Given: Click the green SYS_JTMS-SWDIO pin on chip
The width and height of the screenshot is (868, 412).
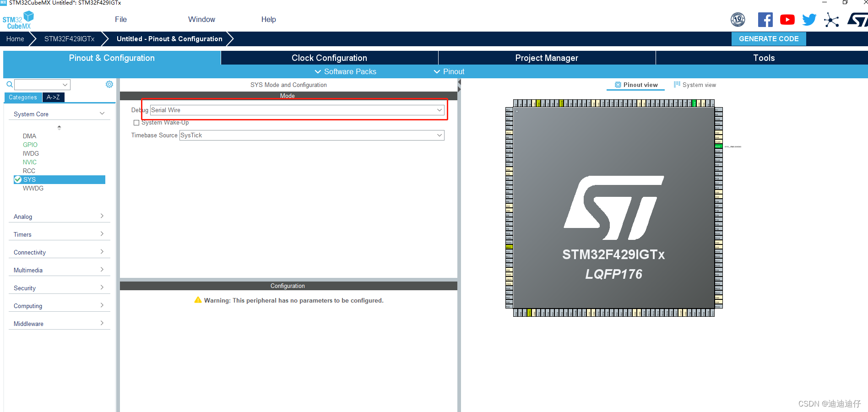Looking at the screenshot, I should point(718,146).
